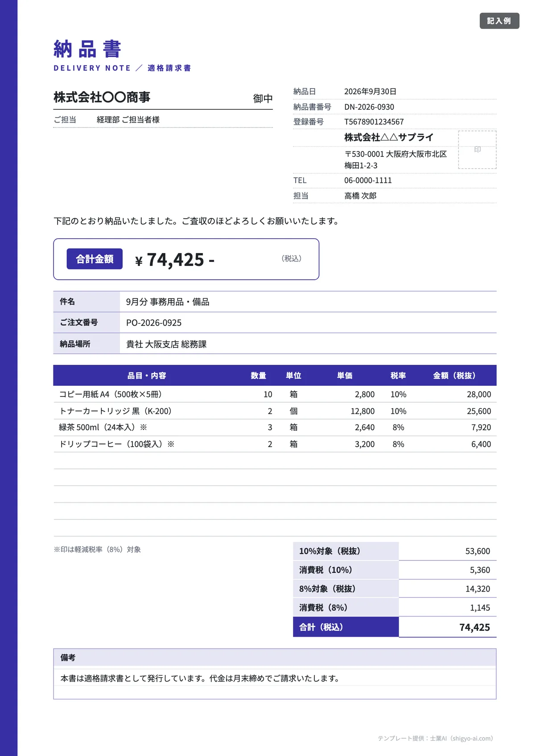The image size is (535, 756).
Task: Select the トナーカートリッジ 黒 item row
Action: [x=275, y=411]
